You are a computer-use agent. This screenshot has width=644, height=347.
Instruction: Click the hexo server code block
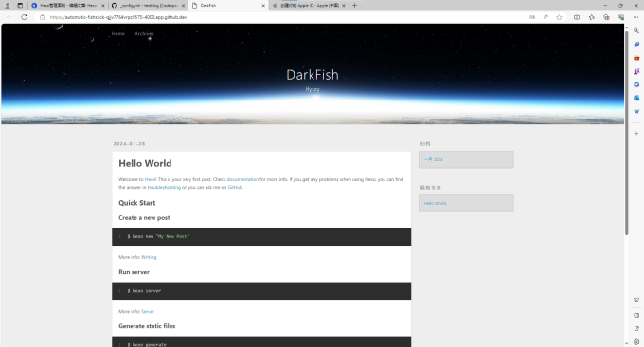[x=261, y=291]
